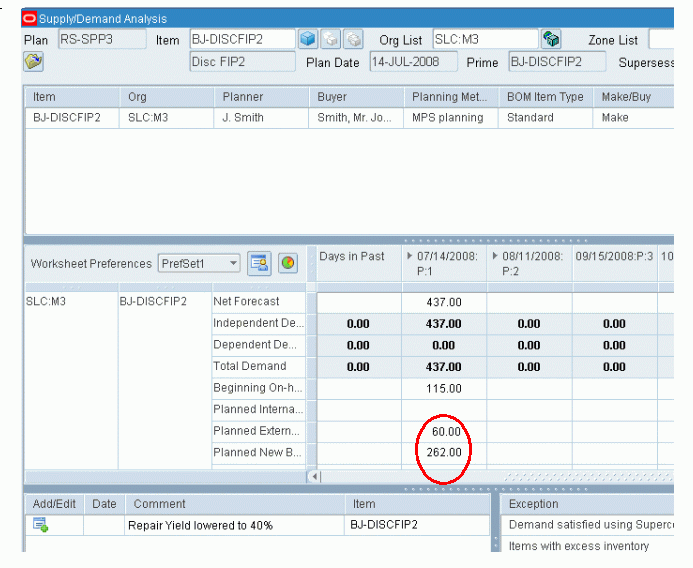
Task: Click the Total Demand row label
Action: click(259, 366)
